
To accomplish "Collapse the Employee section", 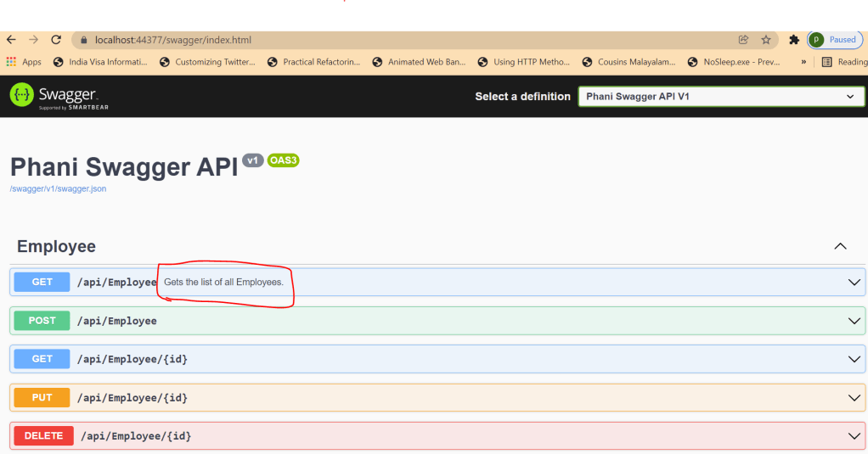I will click(840, 247).
